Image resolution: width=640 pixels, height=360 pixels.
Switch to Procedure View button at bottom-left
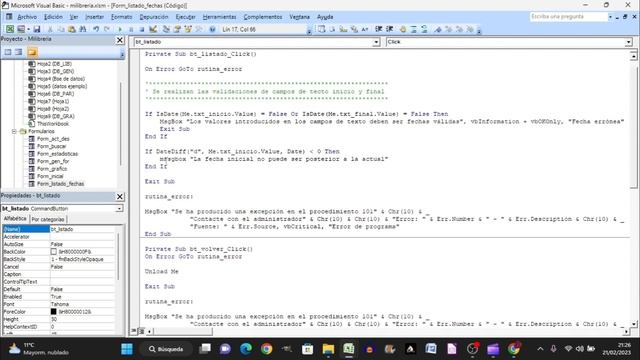(134, 331)
